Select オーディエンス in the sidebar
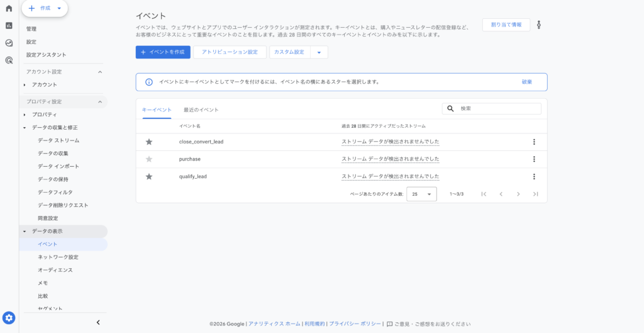 pos(55,270)
